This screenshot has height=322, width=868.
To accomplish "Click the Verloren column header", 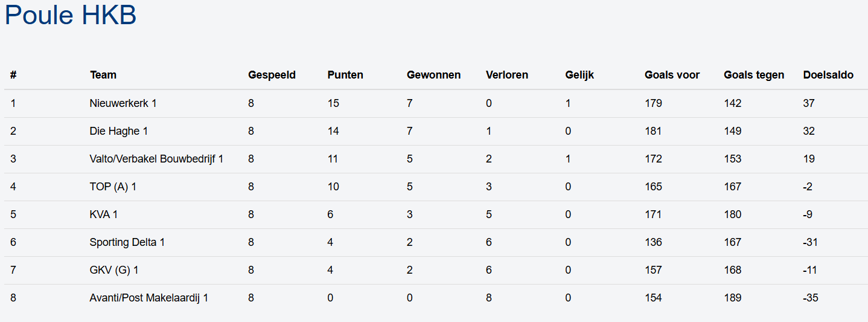I will [x=506, y=75].
